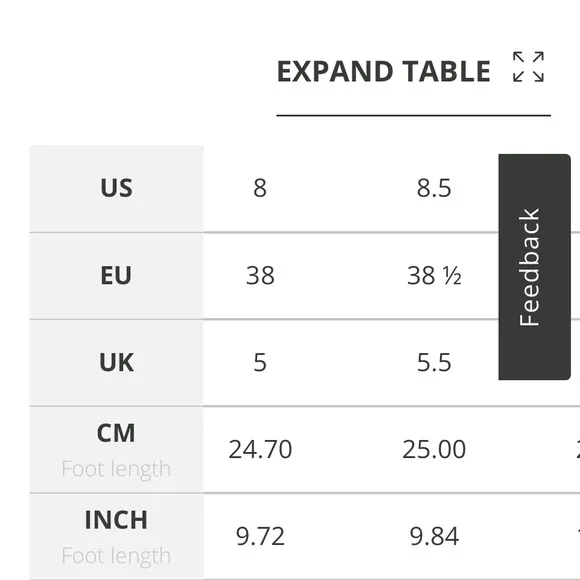Select UK size 5 cell

click(x=260, y=362)
